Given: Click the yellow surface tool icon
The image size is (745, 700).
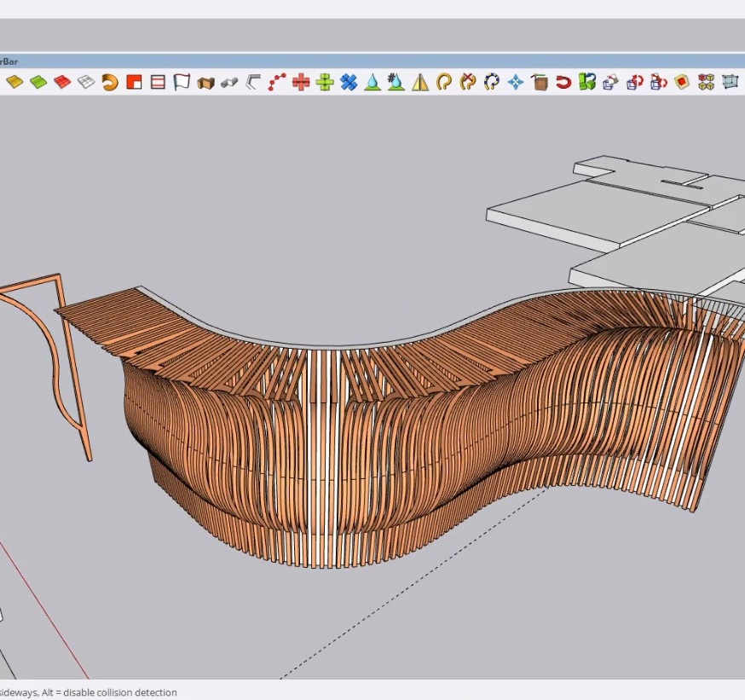Looking at the screenshot, I should point(14,82).
